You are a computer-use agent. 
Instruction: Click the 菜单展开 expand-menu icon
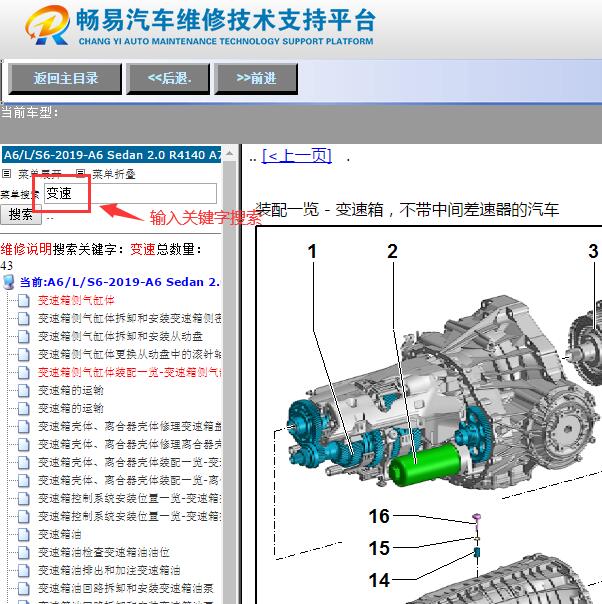click(6, 174)
